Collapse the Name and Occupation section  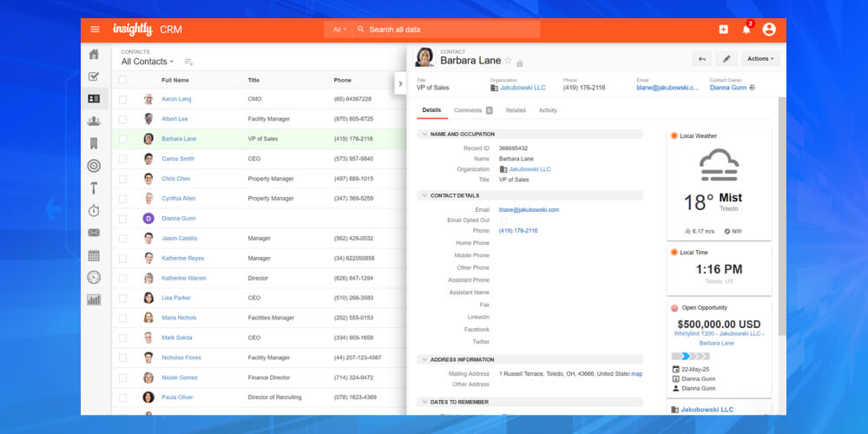pyautogui.click(x=424, y=134)
